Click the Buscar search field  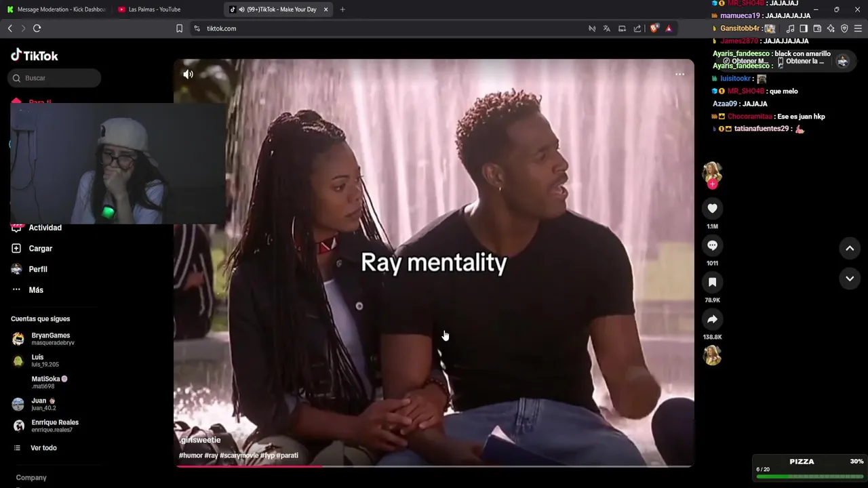tap(55, 78)
